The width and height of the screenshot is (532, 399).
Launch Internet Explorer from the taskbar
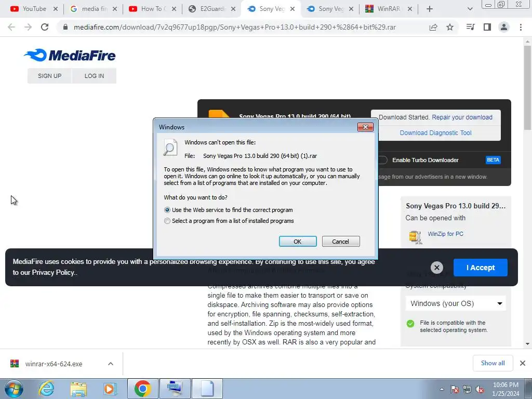pos(46,389)
